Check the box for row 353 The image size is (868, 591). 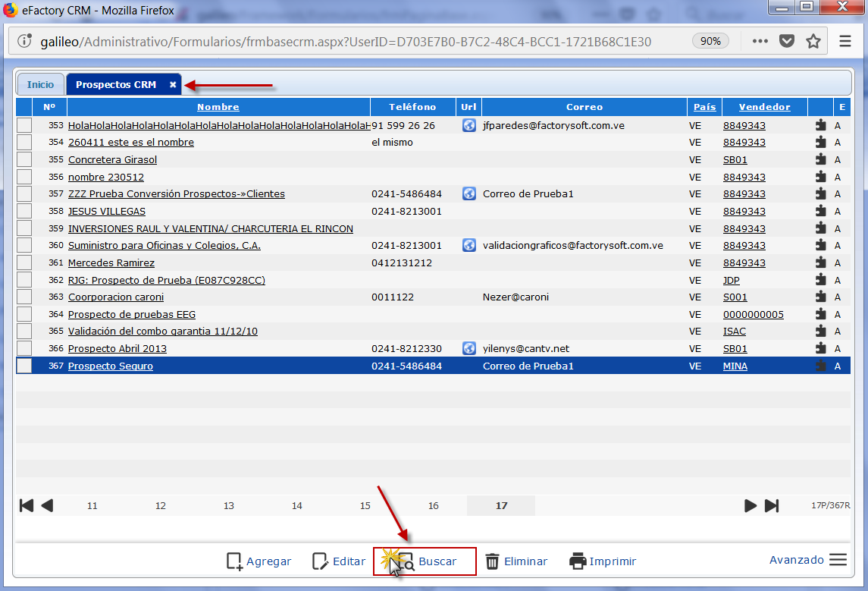[x=24, y=125]
